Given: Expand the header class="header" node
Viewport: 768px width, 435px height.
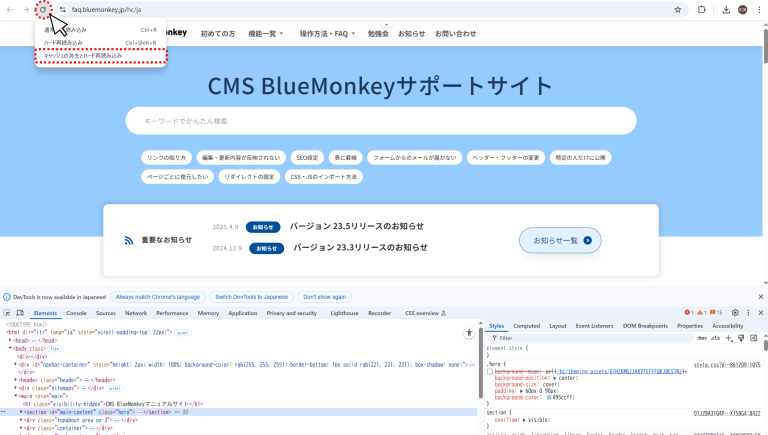Looking at the screenshot, I should [x=16, y=380].
